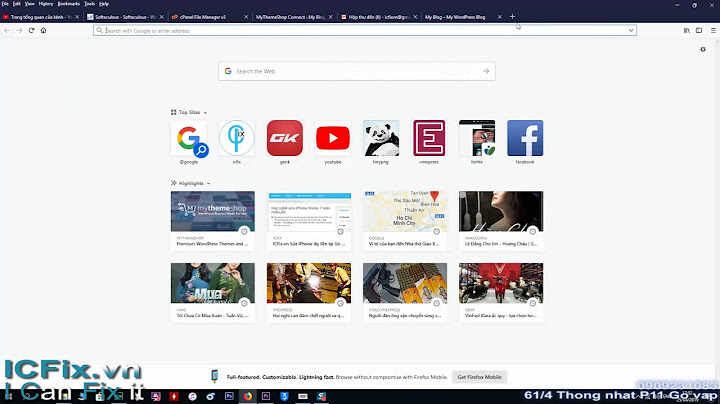Click the blue shield taskbar icon
Image resolution: width=720 pixels, height=404 pixels.
coord(284,396)
